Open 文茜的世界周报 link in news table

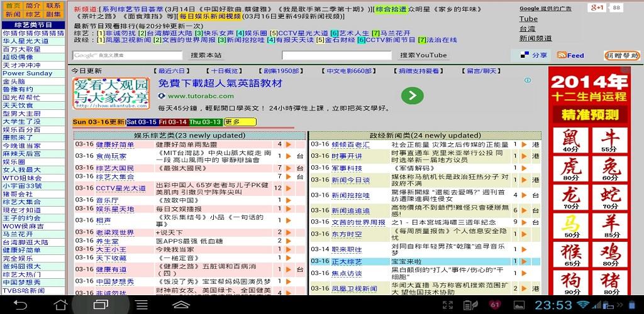358,222
